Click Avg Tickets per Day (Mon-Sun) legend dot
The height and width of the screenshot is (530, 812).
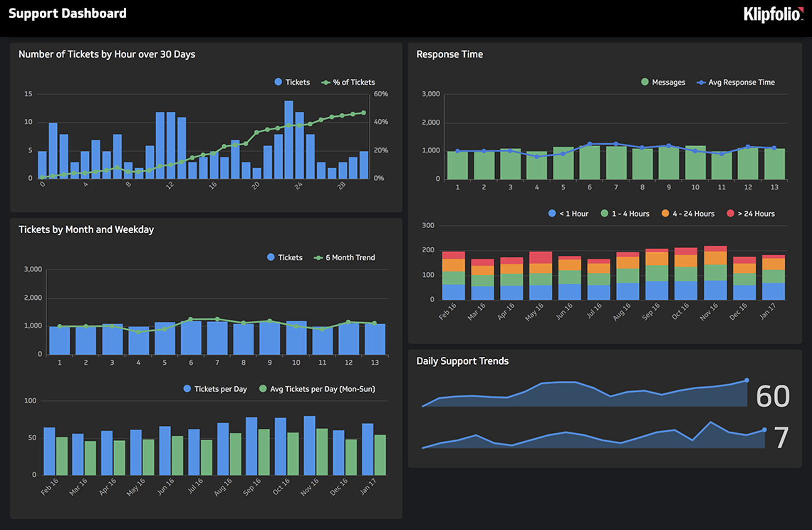pyautogui.click(x=263, y=389)
